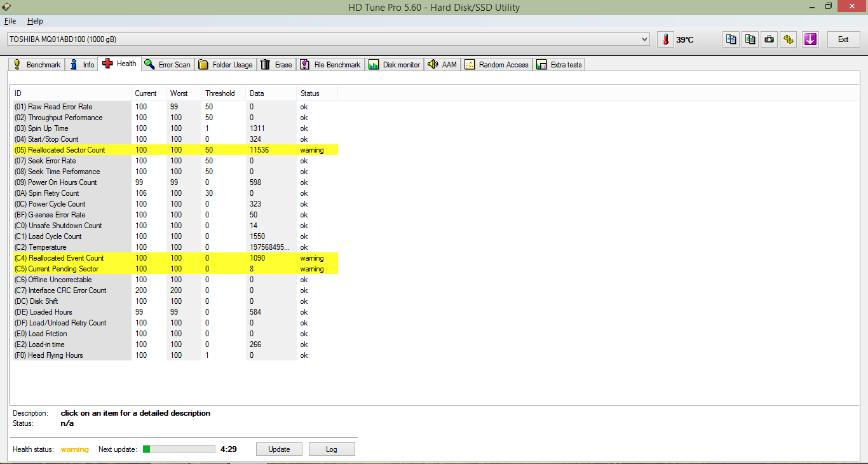Image resolution: width=868 pixels, height=464 pixels.
Task: Click the thermometer temperature icon
Action: click(665, 39)
